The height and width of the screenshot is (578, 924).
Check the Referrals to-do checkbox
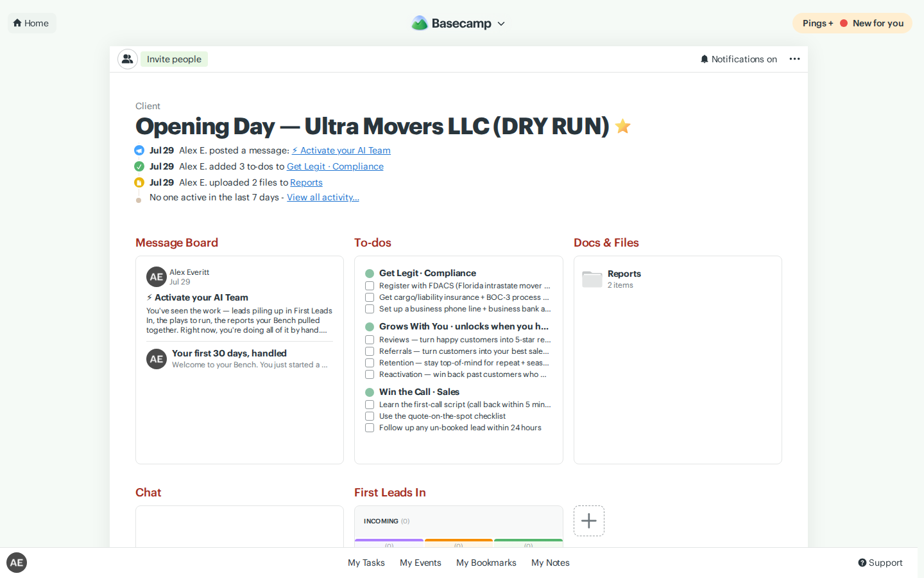[x=370, y=351]
